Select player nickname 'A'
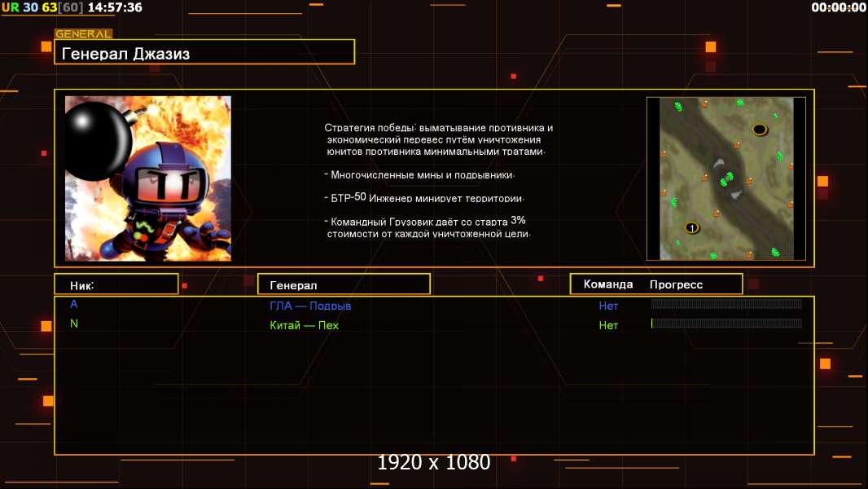The image size is (868, 489). point(73,304)
